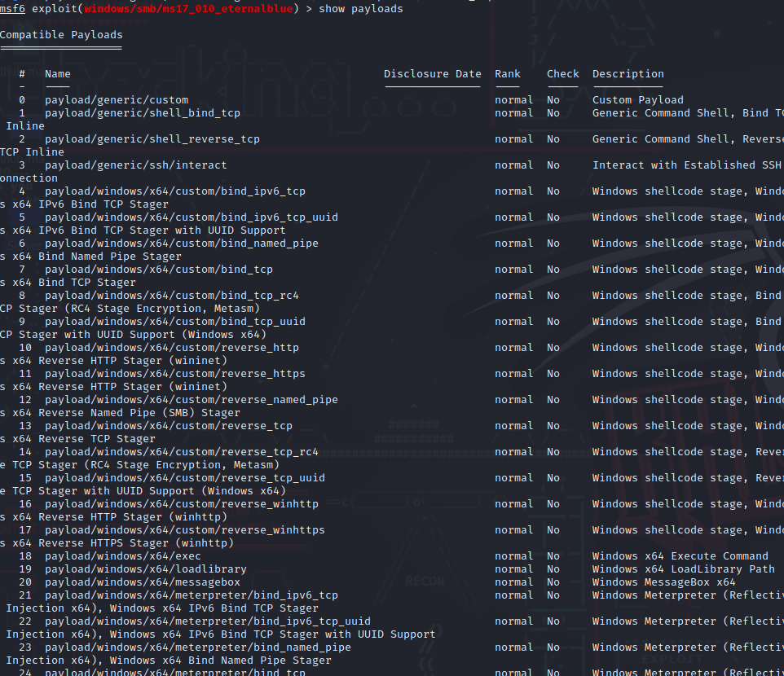Click 'Custom Payload' description text

(x=638, y=100)
